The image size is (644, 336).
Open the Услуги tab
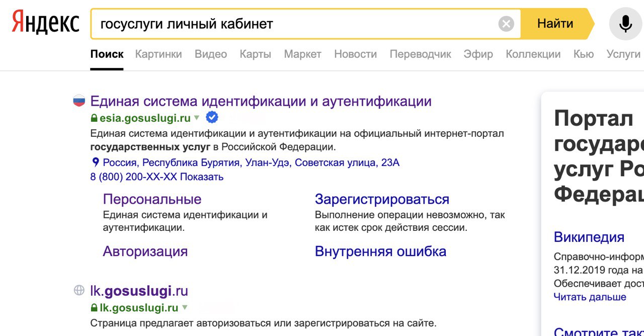click(x=623, y=54)
